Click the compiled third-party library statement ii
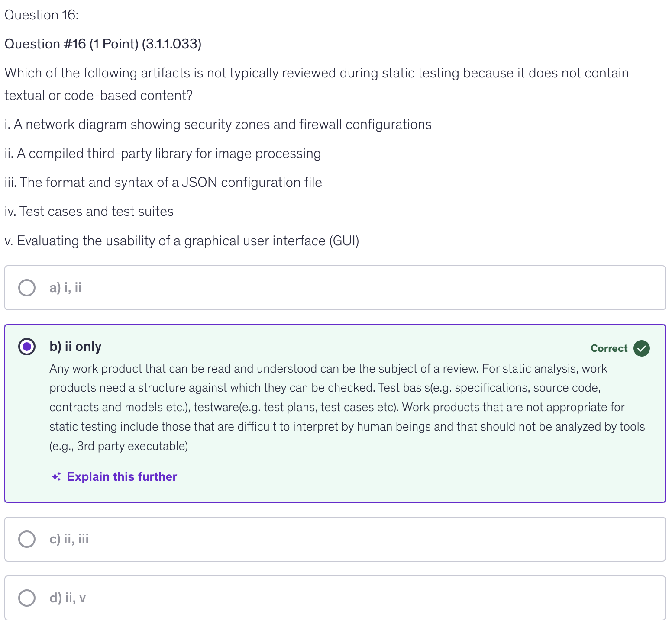Image resolution: width=672 pixels, height=643 pixels. pyautogui.click(x=163, y=154)
